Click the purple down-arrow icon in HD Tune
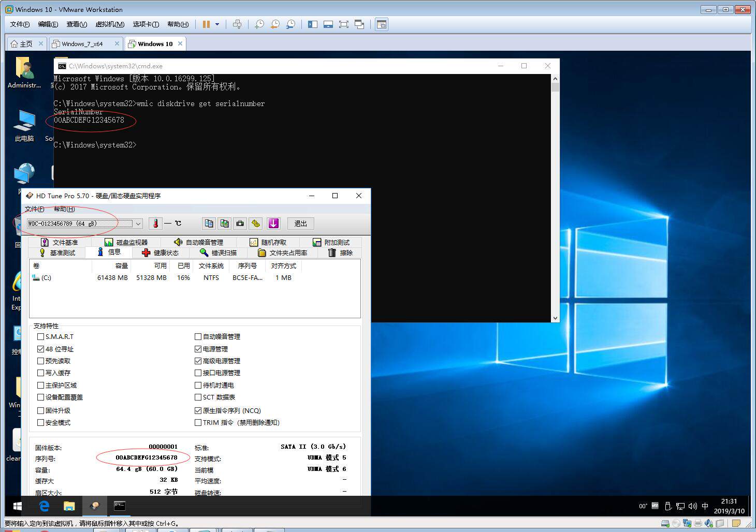756x532 pixels. [x=273, y=224]
